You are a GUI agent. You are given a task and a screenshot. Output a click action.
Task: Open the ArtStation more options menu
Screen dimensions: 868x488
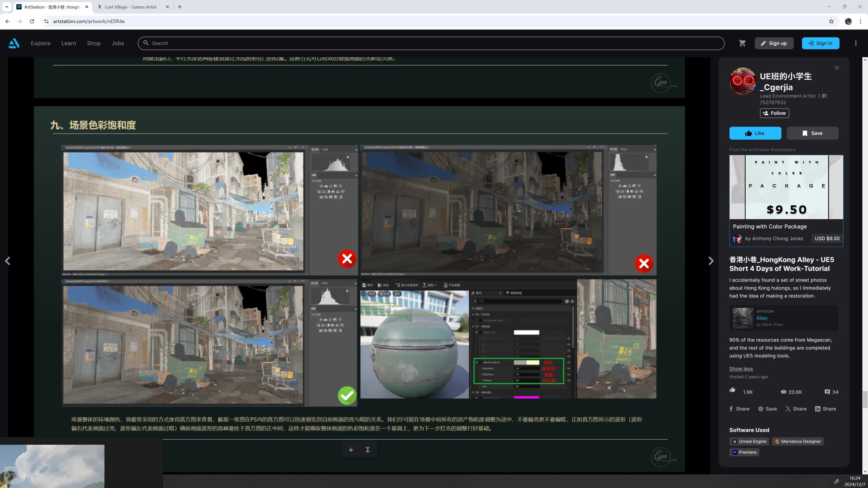pyautogui.click(x=855, y=43)
